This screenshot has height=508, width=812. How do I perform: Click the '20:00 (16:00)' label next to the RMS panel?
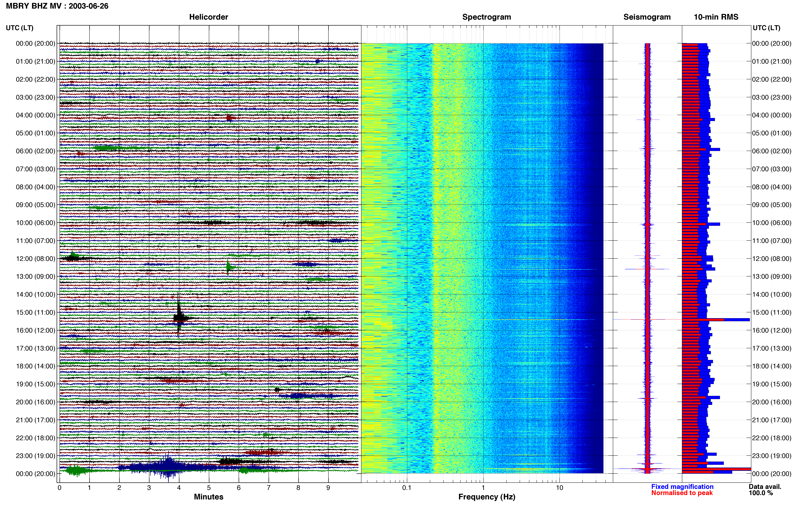772,402
